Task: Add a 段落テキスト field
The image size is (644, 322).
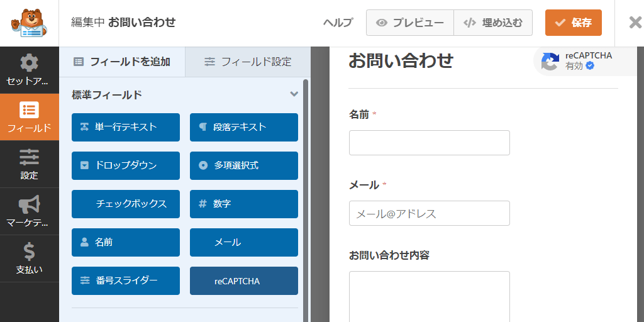Action: (x=244, y=127)
